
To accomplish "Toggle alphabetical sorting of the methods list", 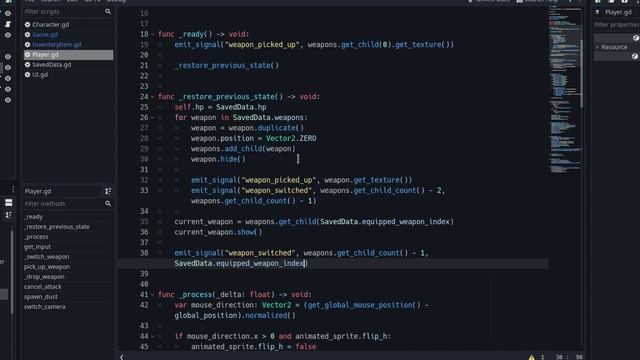I will coord(108,191).
